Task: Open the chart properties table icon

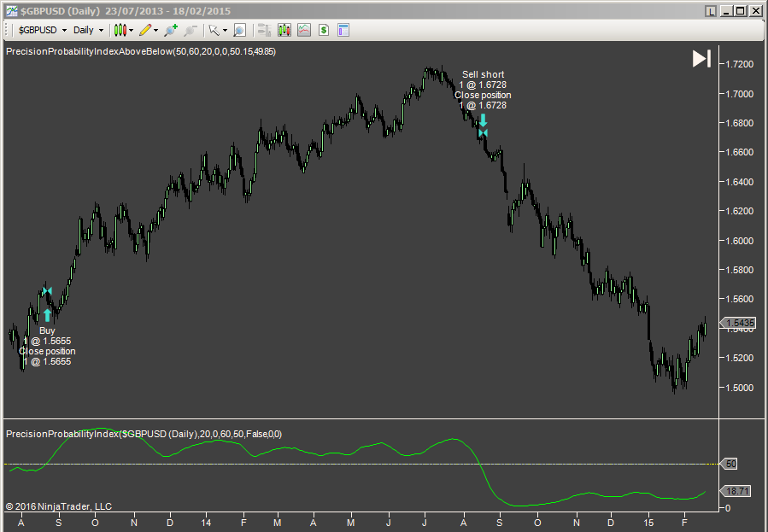Action: (343, 31)
